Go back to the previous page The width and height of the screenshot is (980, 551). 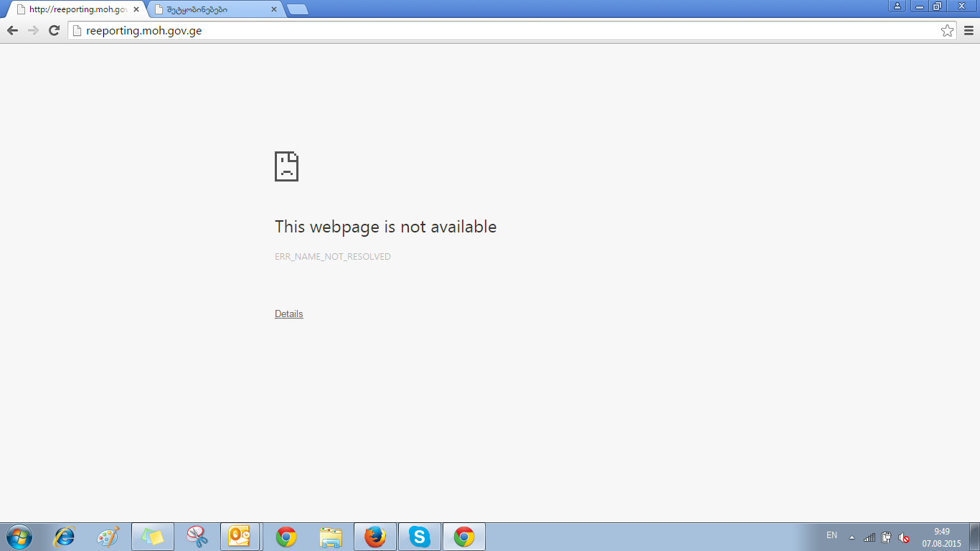[12, 30]
